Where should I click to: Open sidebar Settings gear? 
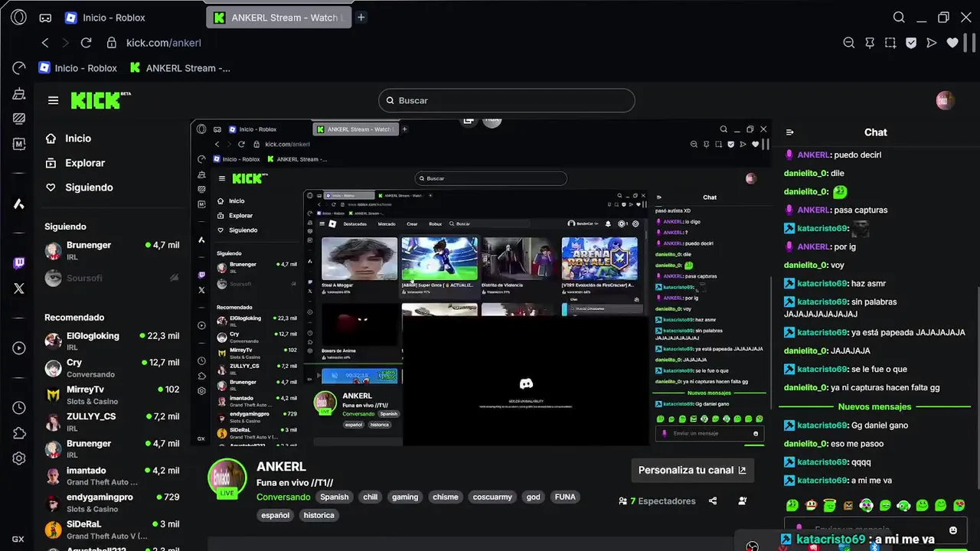pos(19,458)
